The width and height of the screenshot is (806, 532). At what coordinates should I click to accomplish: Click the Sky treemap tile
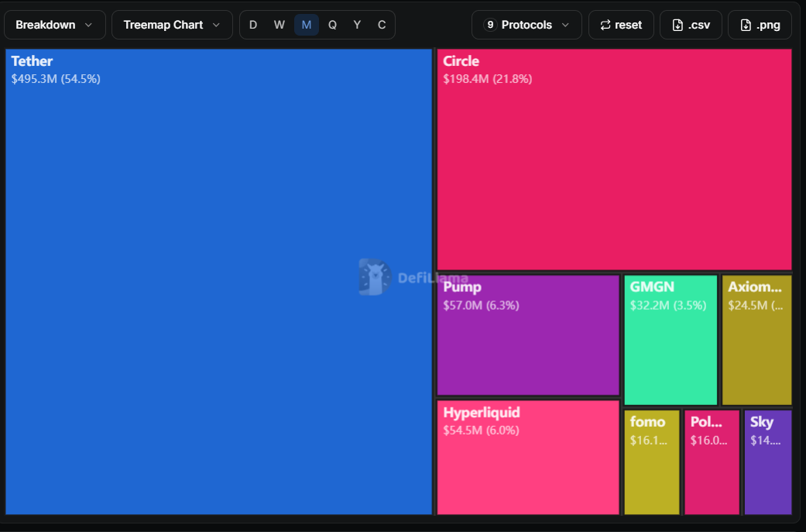768,462
